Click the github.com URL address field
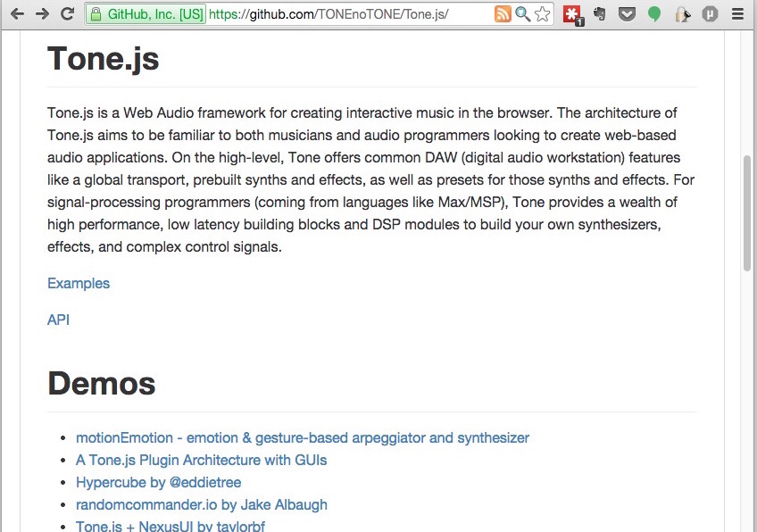The image size is (757, 532). 350,14
